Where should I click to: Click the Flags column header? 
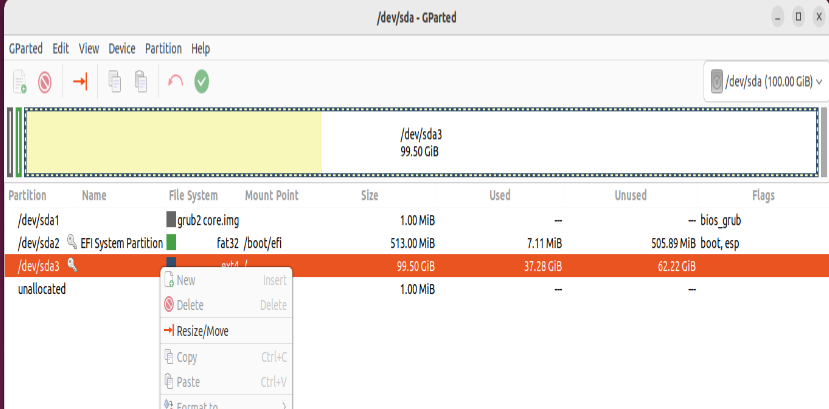pyautogui.click(x=763, y=196)
